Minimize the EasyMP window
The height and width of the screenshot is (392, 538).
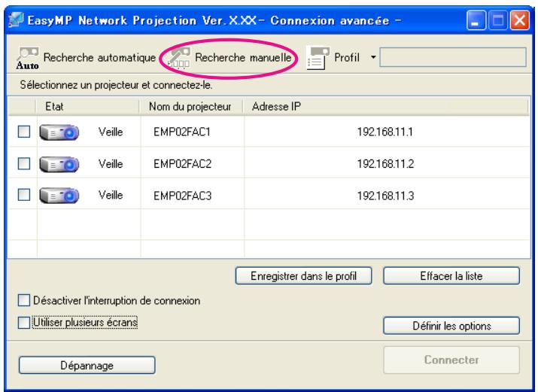coord(476,20)
